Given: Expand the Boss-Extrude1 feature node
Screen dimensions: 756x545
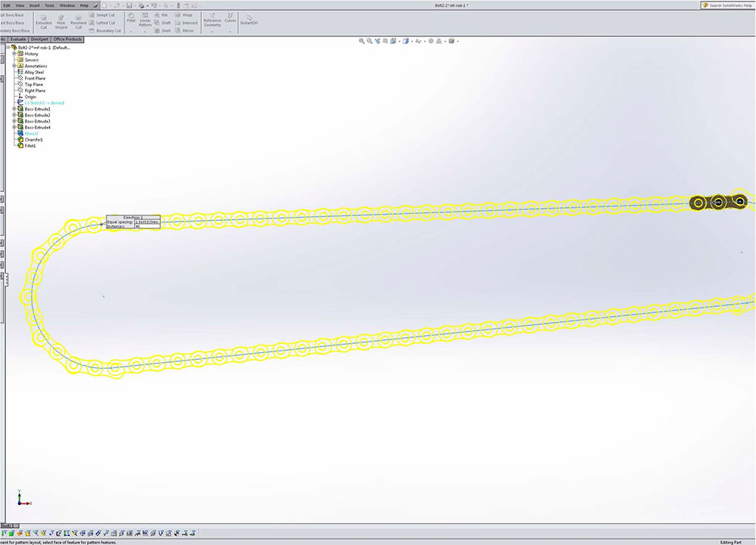Looking at the screenshot, I should coord(14,109).
